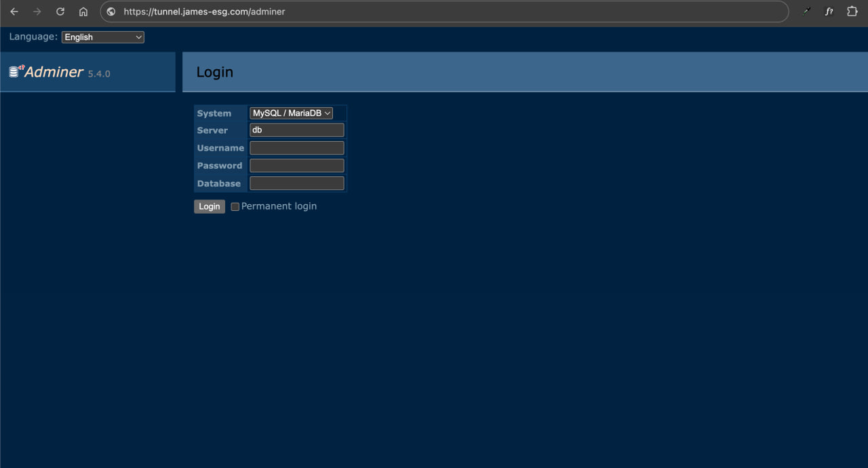Click the 5.4.0 version number link
Screen dimensions: 868x468
coord(99,73)
